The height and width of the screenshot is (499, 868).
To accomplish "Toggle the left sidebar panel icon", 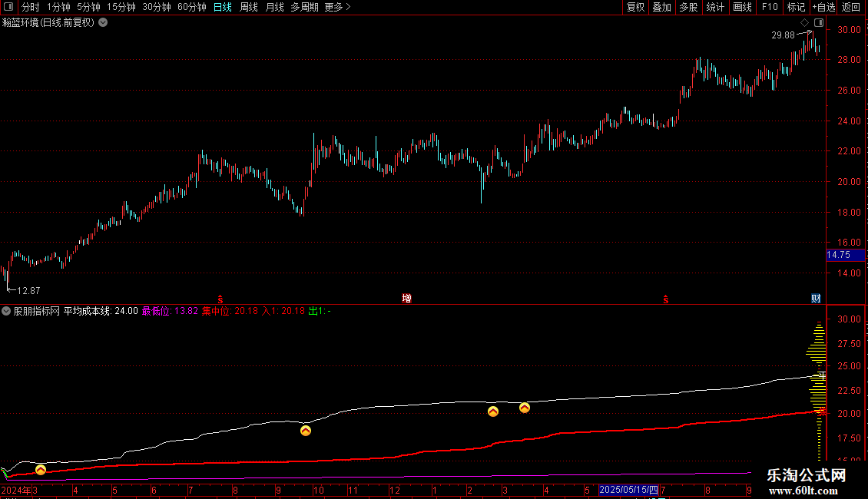I will tap(8, 7).
